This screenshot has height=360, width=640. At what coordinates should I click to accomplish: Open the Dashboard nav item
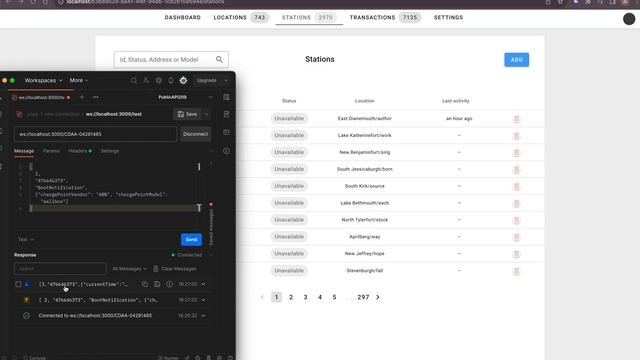182,18
